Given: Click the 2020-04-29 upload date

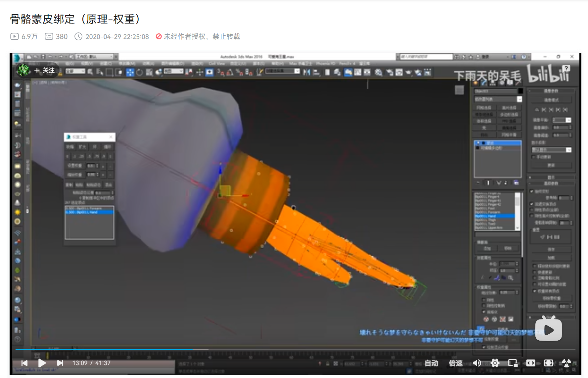Looking at the screenshot, I should (112, 36).
